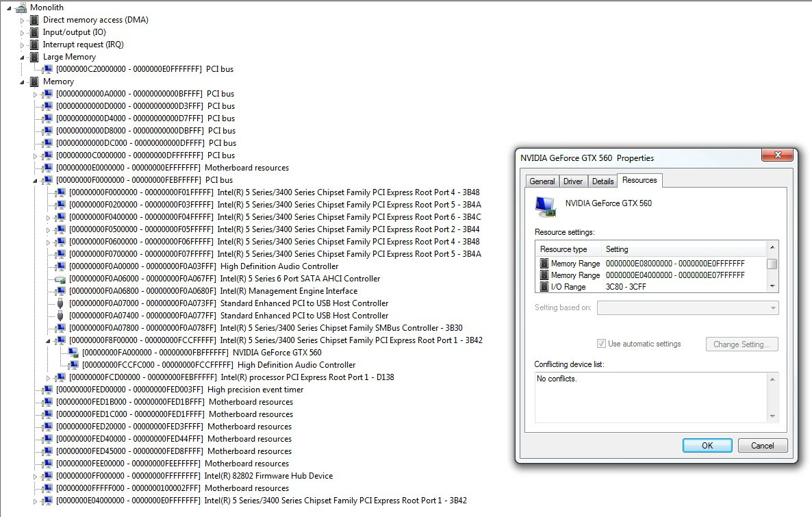Viewport: 812px width, 517px height.
Task: Click icon of USB Host Controller F0A07000
Action: click(60, 303)
